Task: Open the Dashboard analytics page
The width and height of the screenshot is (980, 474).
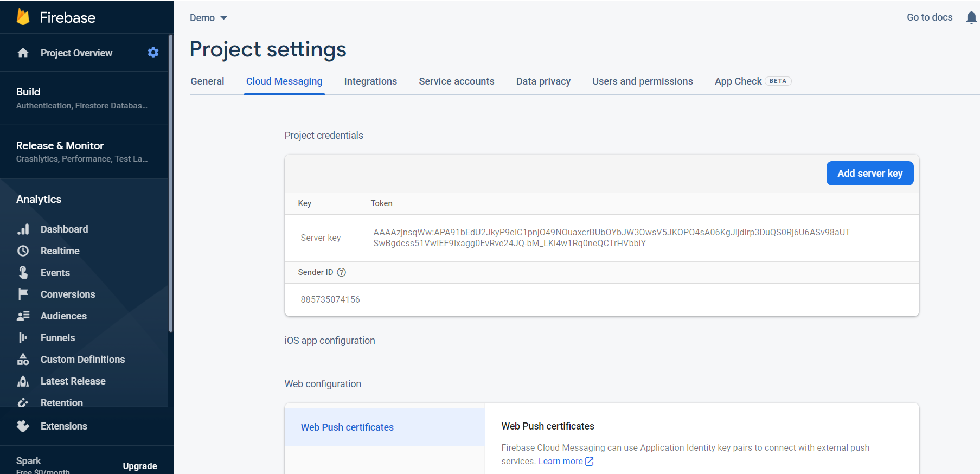Action: pos(64,229)
